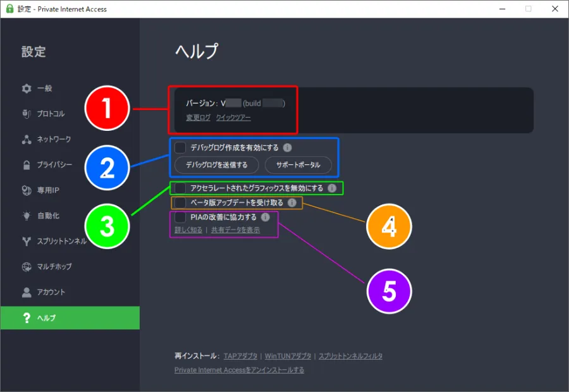Click the スプリットトンネル fork icon
The image size is (569, 392).
[27, 242]
